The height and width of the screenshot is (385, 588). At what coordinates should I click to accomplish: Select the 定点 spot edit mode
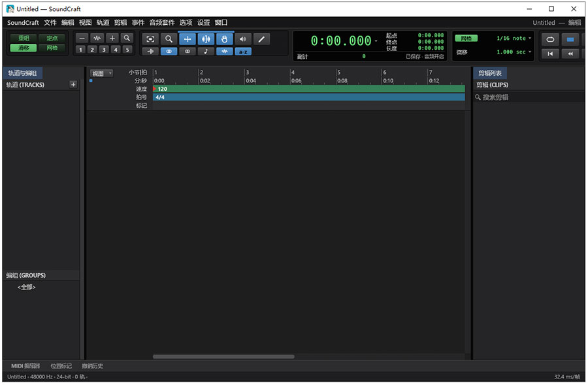click(52, 38)
